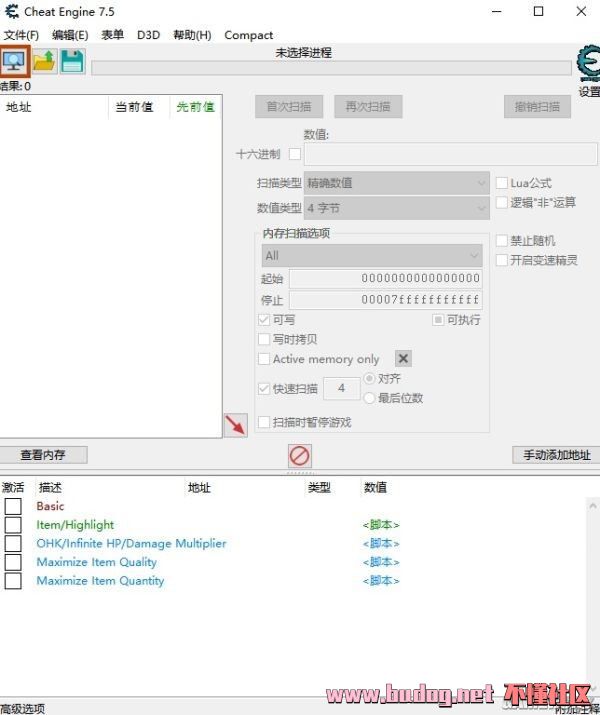Click the 停止 stop address field

coord(385,300)
